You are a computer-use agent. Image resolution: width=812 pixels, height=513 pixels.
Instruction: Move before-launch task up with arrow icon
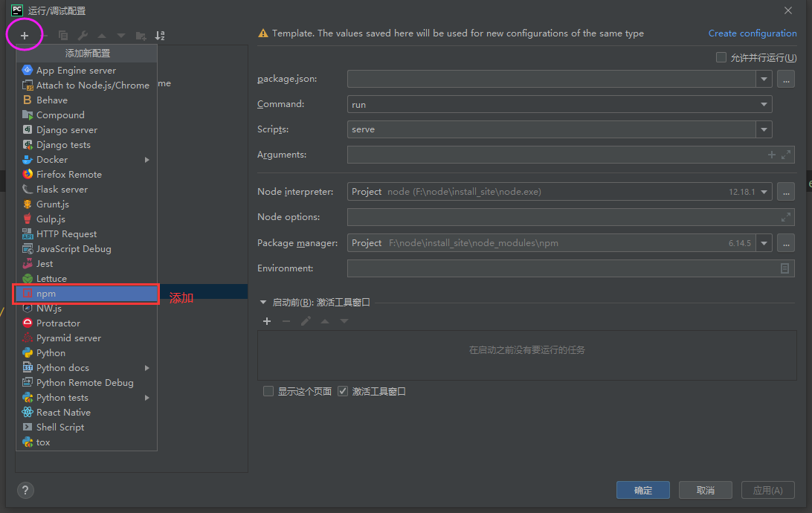325,321
